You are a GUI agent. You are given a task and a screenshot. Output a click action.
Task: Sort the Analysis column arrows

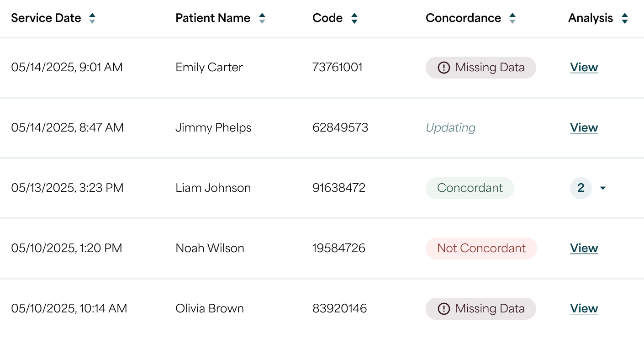pos(625,18)
